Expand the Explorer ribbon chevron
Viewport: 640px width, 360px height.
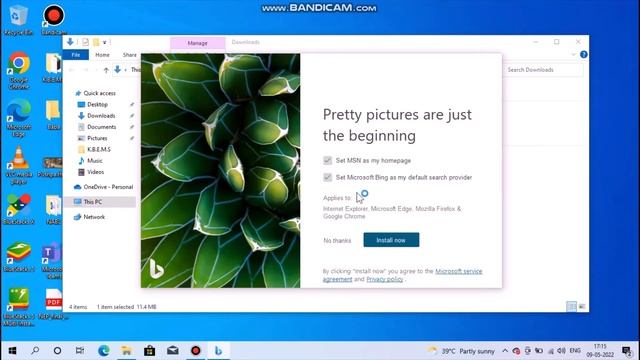tap(573, 54)
